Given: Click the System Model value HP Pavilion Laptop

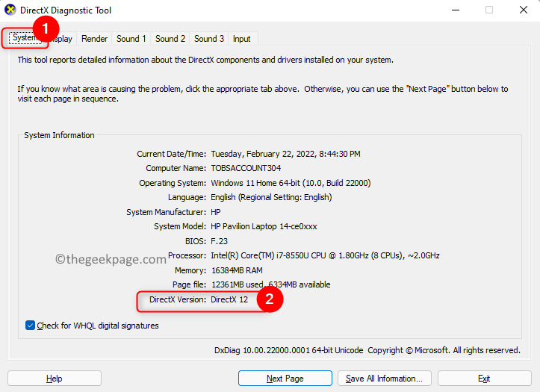Looking at the screenshot, I should pos(264,226).
